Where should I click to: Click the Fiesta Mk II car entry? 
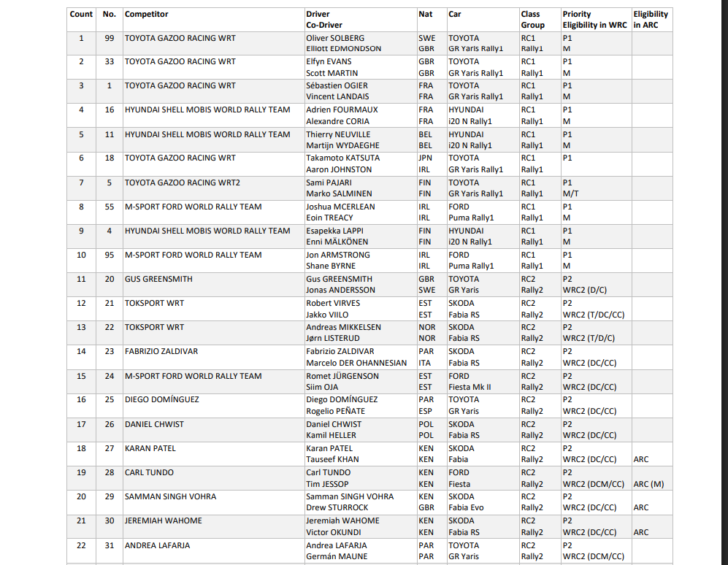tap(470, 387)
